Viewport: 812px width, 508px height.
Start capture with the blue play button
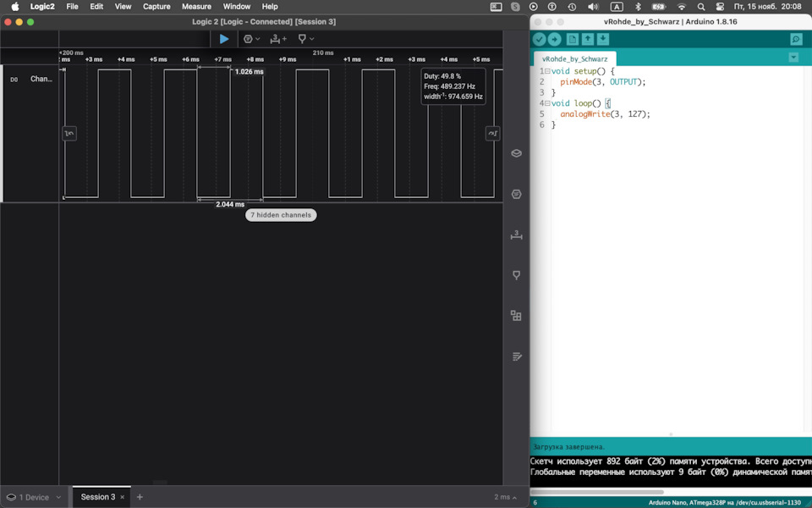tap(224, 39)
